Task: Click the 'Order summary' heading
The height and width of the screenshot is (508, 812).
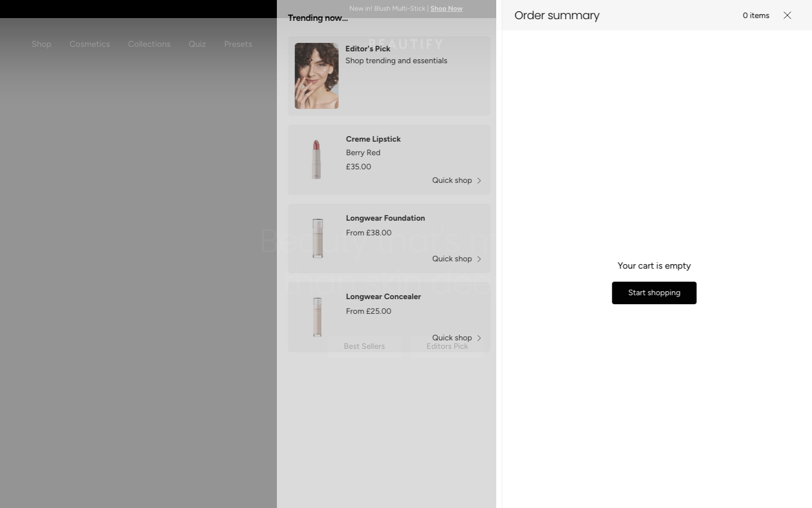Action: point(557,15)
